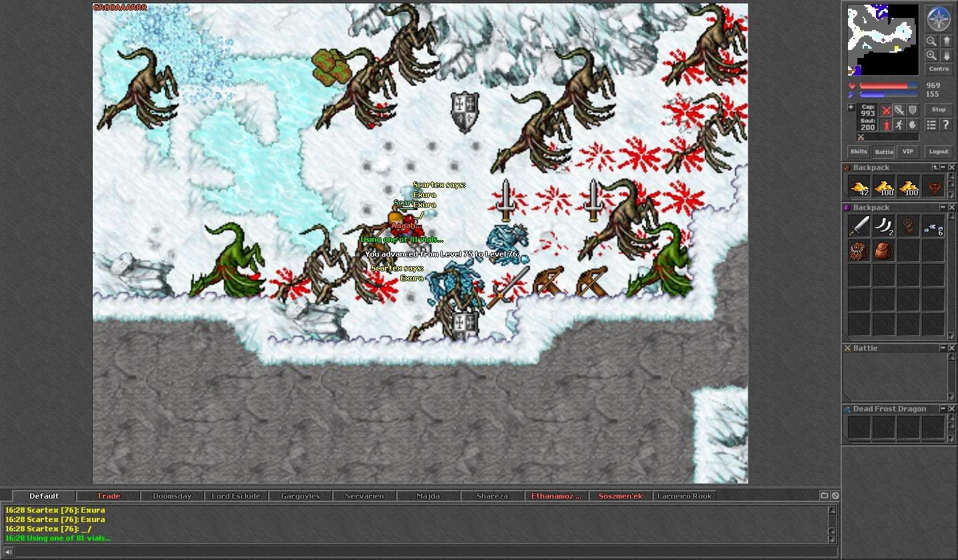Zoom out the minimap
This screenshot has width=958, height=560.
pos(931,41)
